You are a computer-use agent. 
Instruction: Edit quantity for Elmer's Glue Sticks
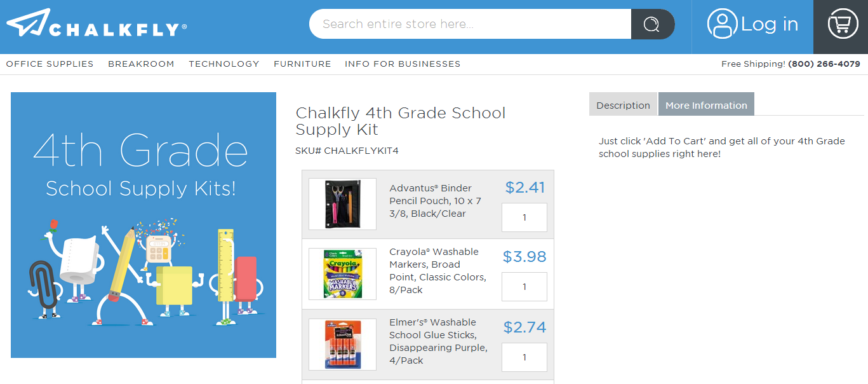point(524,357)
